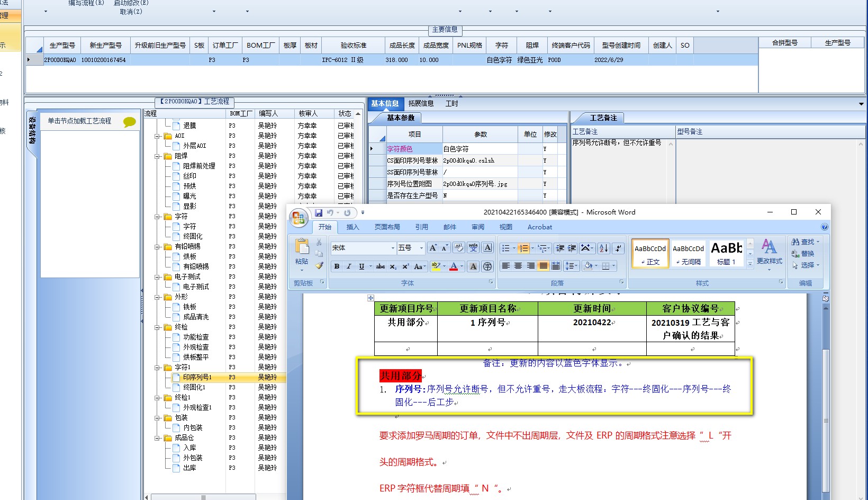This screenshot has height=500, width=868.
Task: Expand the styles gallery More arrow
Action: point(750,263)
